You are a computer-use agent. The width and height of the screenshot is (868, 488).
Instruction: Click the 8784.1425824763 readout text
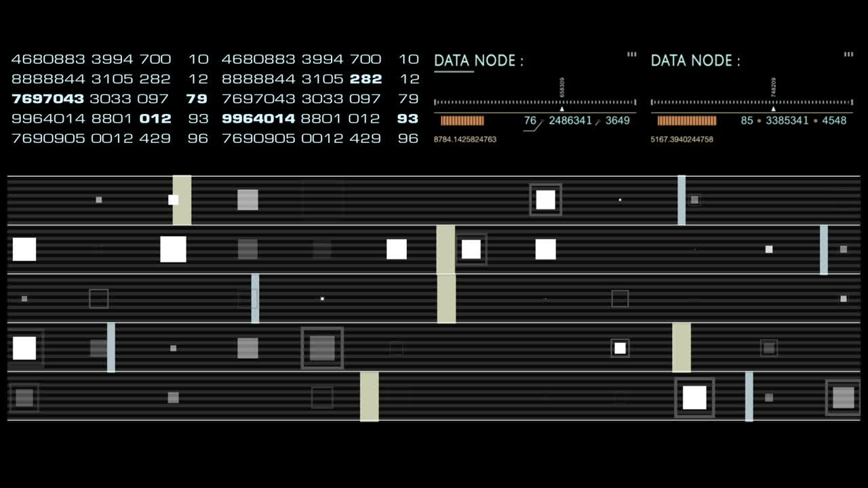[465, 140]
